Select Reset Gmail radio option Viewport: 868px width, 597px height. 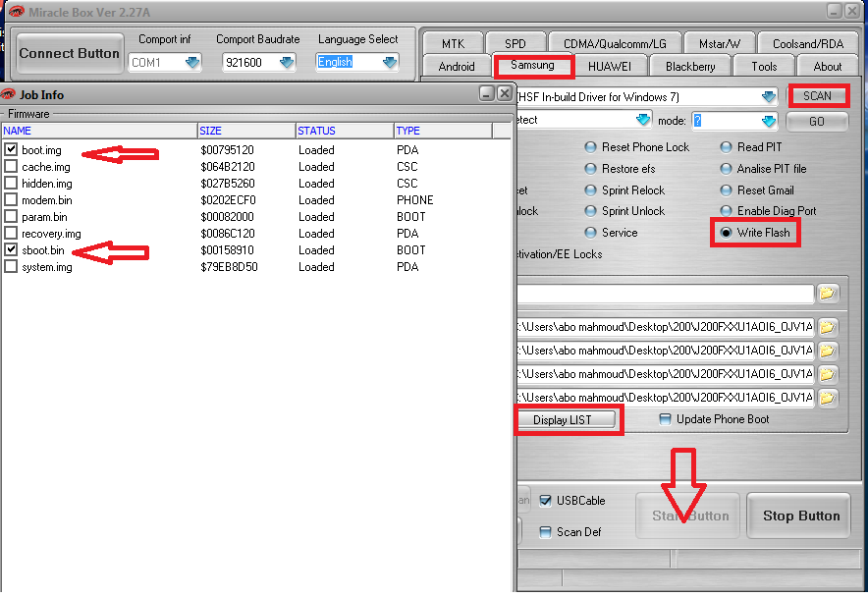pos(726,190)
